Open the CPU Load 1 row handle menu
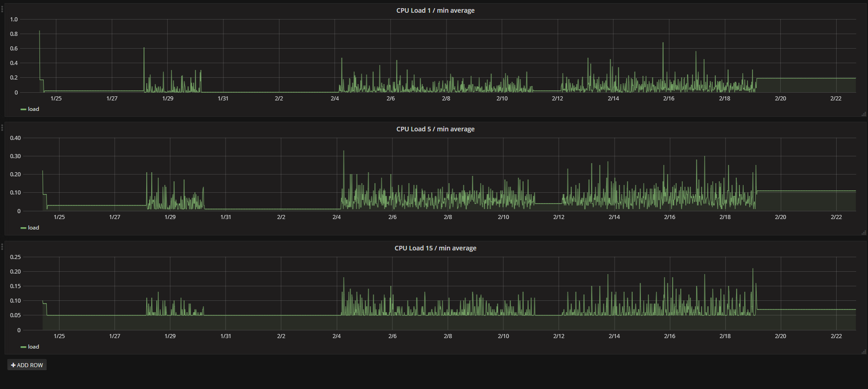This screenshot has width=868, height=389. click(x=2, y=9)
